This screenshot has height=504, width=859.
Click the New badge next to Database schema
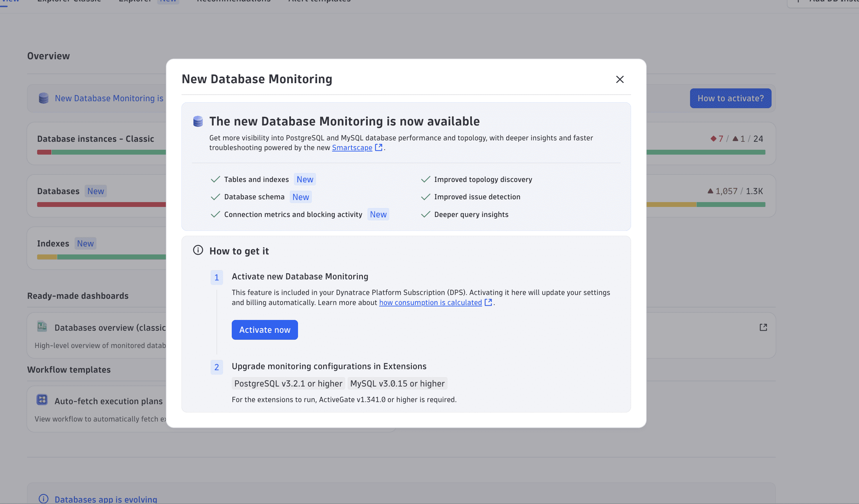(x=301, y=197)
